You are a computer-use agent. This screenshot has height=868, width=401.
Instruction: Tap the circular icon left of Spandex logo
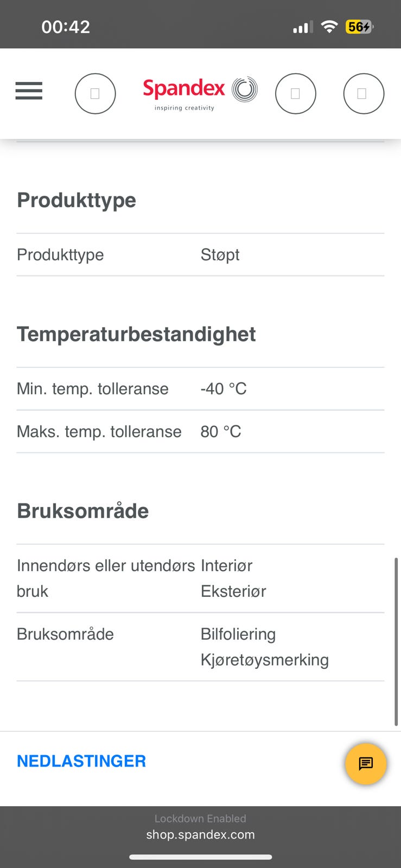click(x=95, y=94)
